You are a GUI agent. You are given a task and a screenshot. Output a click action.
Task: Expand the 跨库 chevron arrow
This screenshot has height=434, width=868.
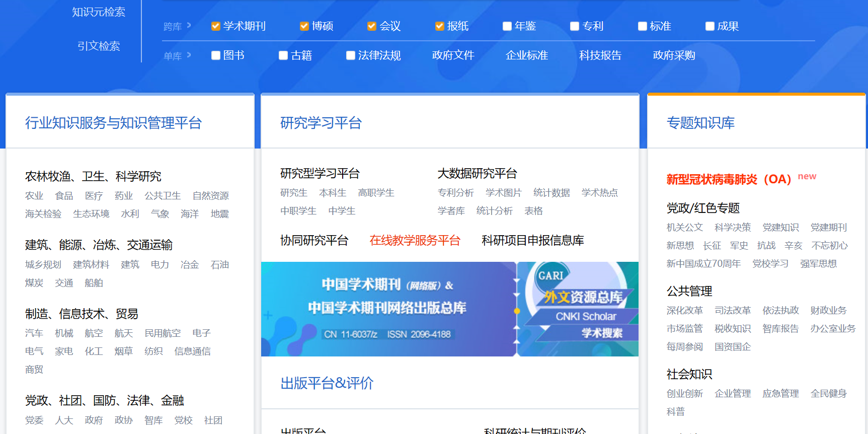pos(189,25)
